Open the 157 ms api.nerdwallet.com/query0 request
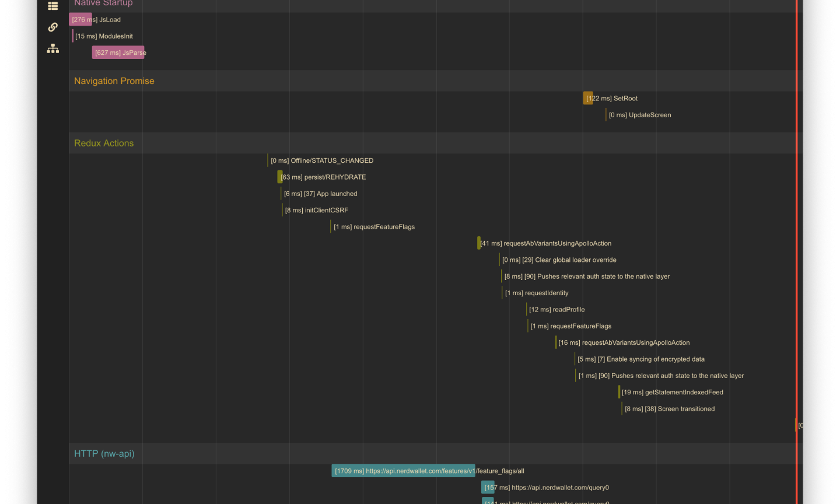The image size is (840, 504). (488, 488)
